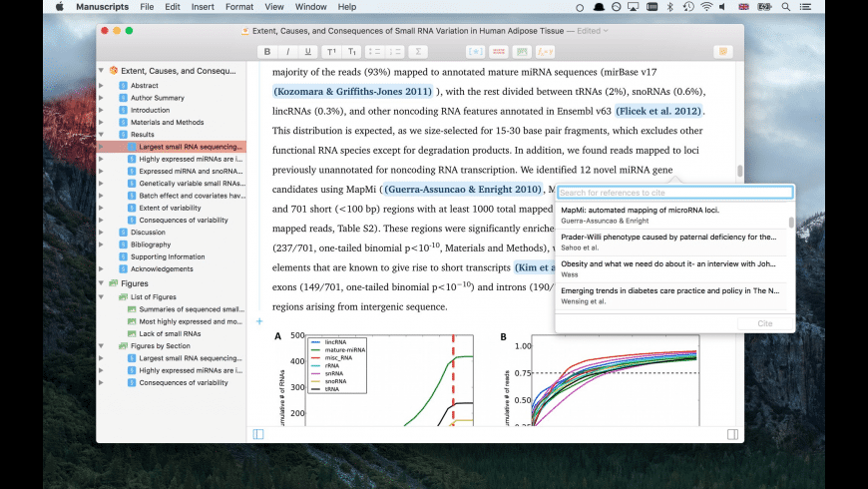This screenshot has width=868, height=489.
Task: Toggle the left sidebar with bottom-bar icon
Action: point(258,434)
